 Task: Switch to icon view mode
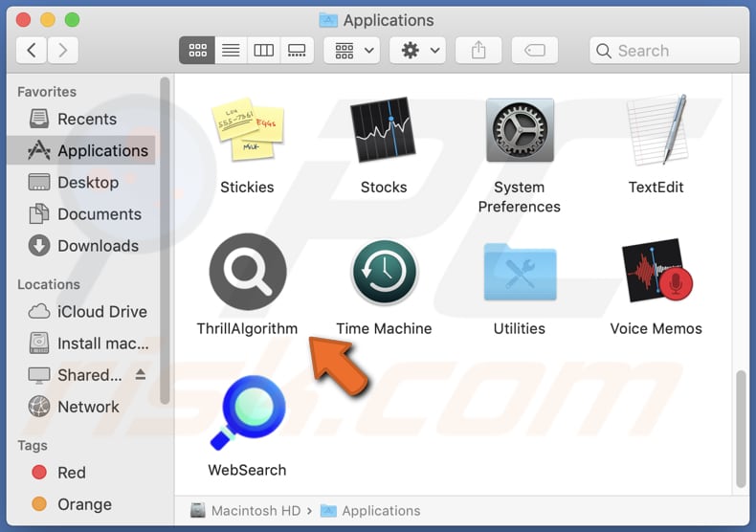point(196,51)
